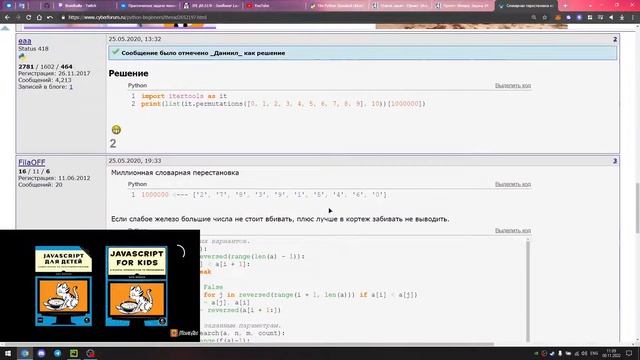
Task: Click eaa's 'Сообщений: 4,213' line
Action: click(x=45, y=80)
